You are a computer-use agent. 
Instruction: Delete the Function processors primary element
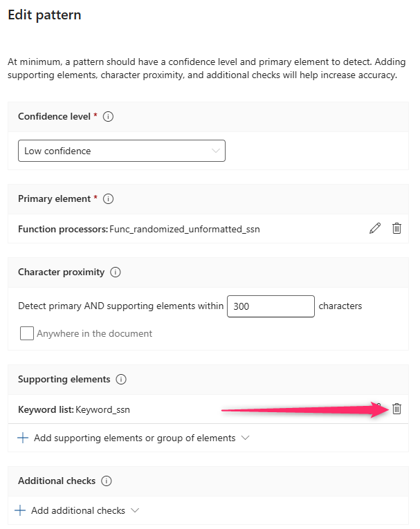[x=396, y=228]
